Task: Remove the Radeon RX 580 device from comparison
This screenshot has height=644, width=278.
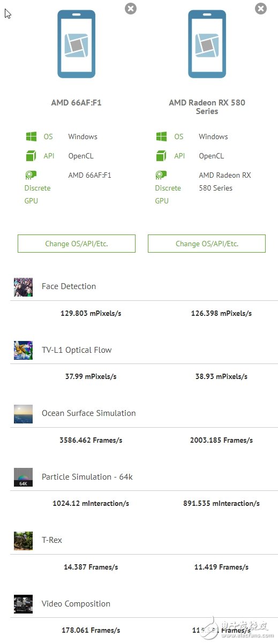Action: (x=261, y=8)
